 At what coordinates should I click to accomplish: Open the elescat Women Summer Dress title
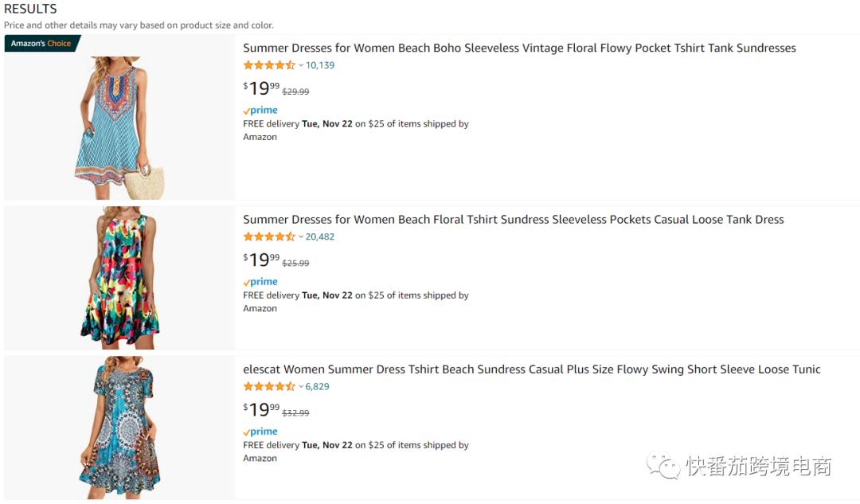point(531,369)
